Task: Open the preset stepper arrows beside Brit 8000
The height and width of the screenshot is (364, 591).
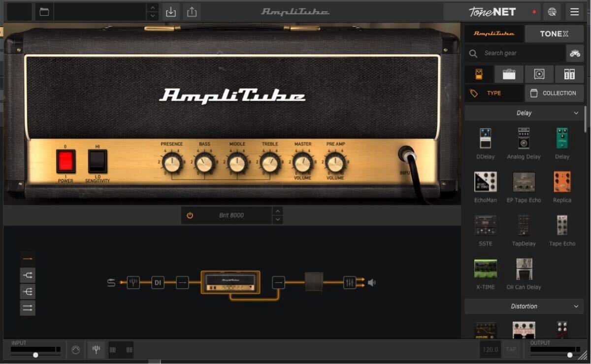Action: pyautogui.click(x=278, y=215)
